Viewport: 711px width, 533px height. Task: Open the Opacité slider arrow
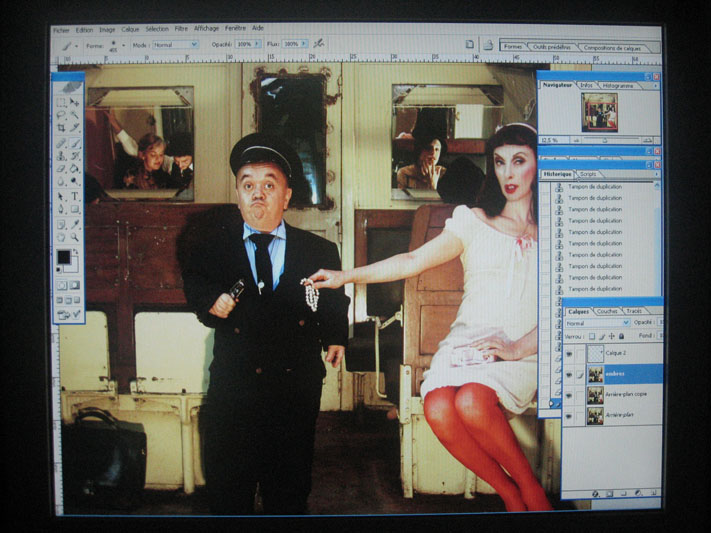(258, 44)
